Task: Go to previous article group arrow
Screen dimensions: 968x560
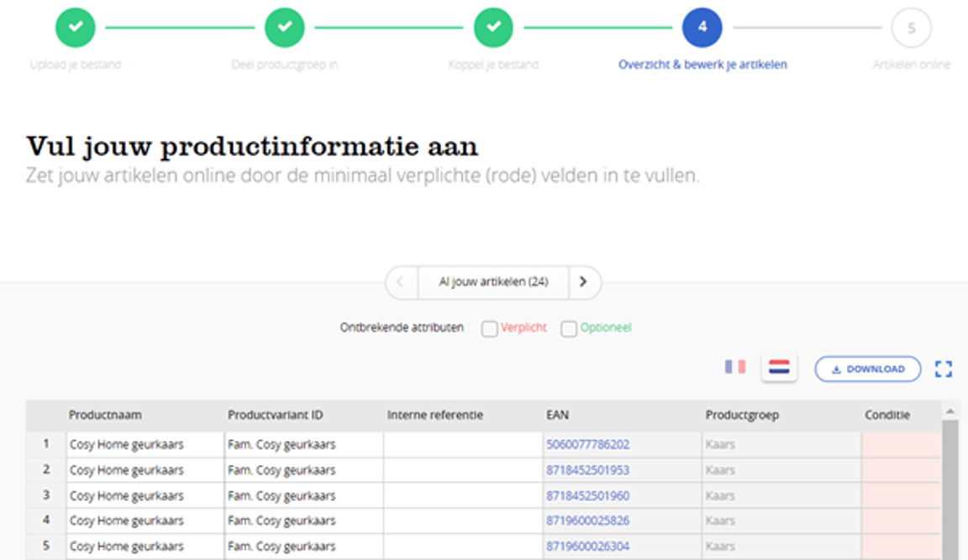Action: (401, 282)
